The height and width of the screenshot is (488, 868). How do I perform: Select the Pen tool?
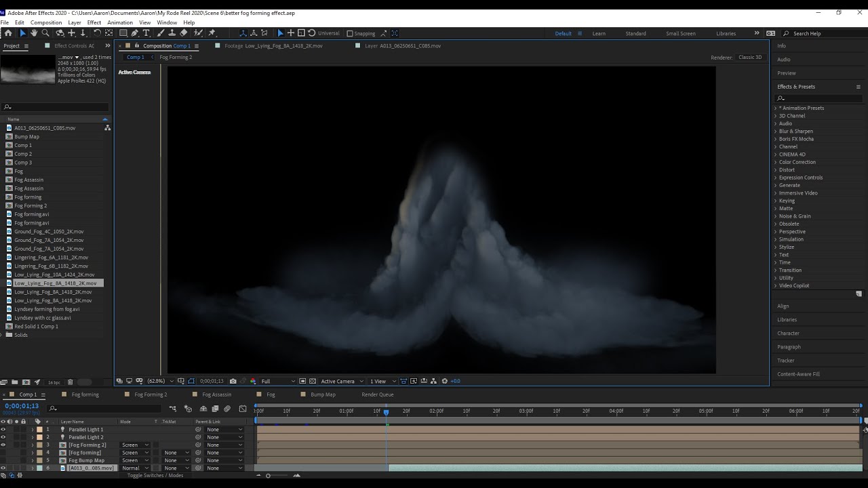135,33
